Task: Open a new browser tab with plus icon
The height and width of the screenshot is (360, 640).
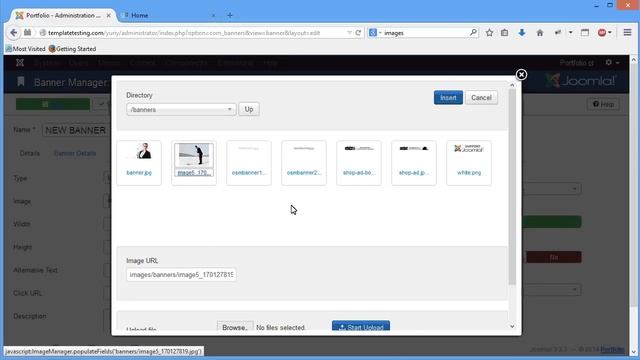Action: coord(230,15)
